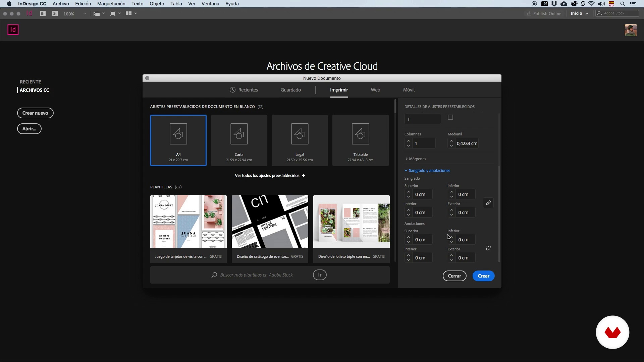Click the Dropbox icon in the menu bar
Image resolution: width=644 pixels, height=362 pixels.
coord(554,4)
